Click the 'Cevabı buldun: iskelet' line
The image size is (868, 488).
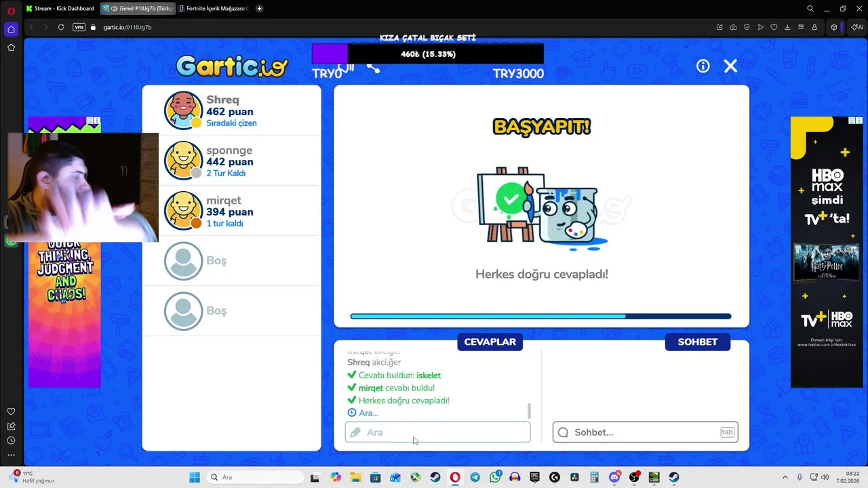tap(394, 375)
